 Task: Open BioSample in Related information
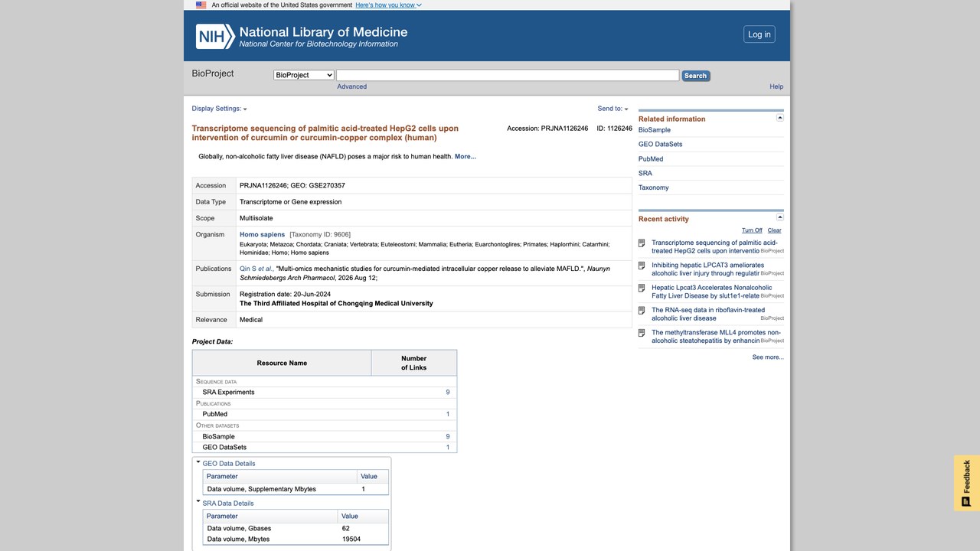655,130
